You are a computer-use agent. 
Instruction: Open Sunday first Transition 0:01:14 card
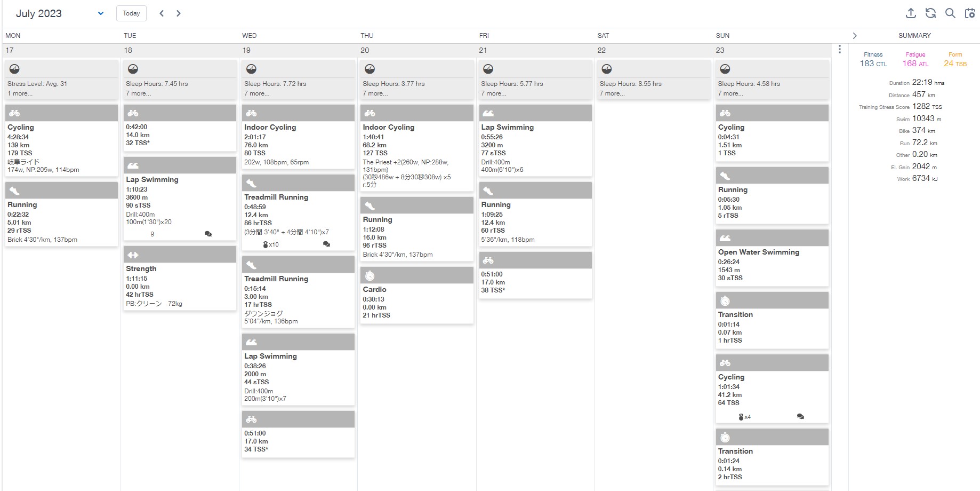(x=772, y=320)
